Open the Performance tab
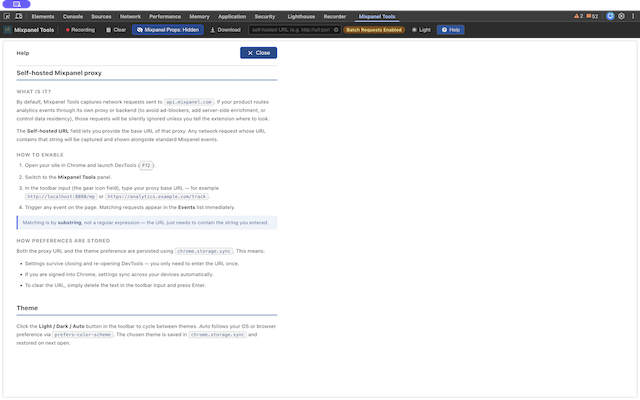The height and width of the screenshot is (400, 640). (x=165, y=17)
